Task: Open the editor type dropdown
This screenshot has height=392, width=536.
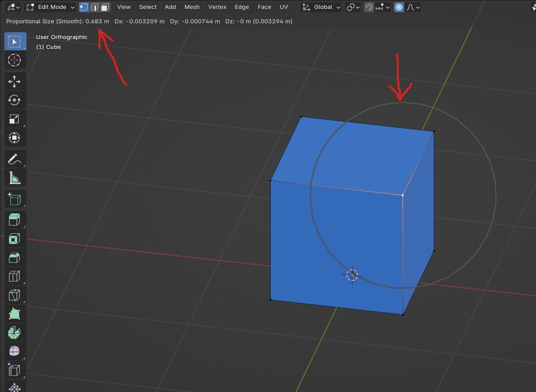Action: point(13,7)
